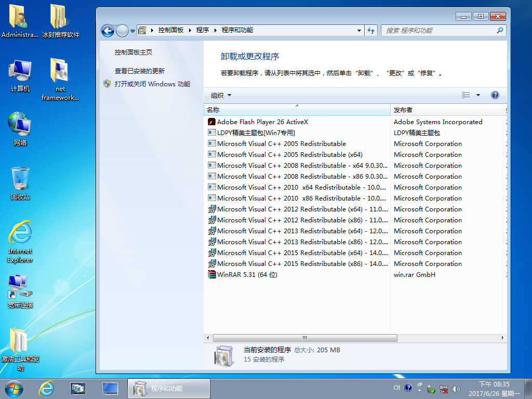
Task: Click win.rar GmbH publisher cell
Action: point(414,274)
